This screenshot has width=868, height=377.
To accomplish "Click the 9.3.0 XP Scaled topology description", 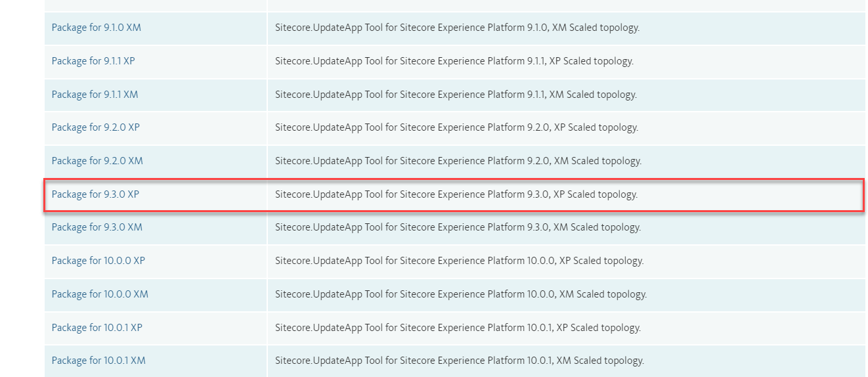I will [x=456, y=194].
